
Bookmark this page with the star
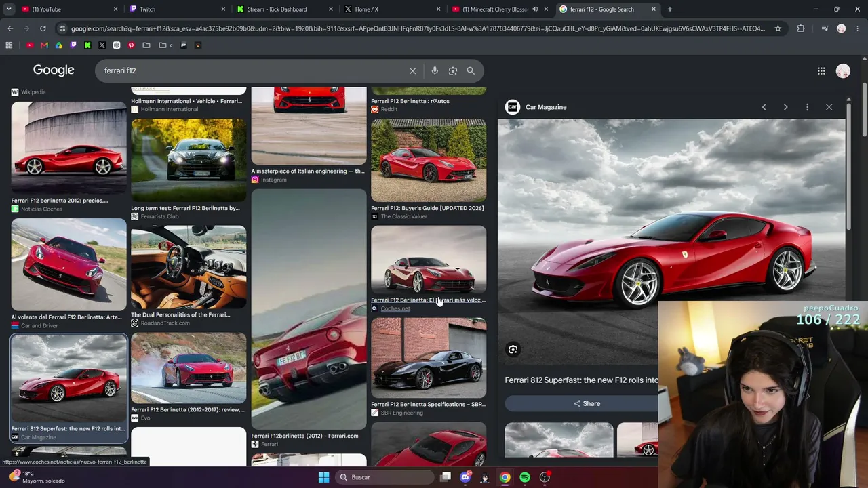point(778,28)
